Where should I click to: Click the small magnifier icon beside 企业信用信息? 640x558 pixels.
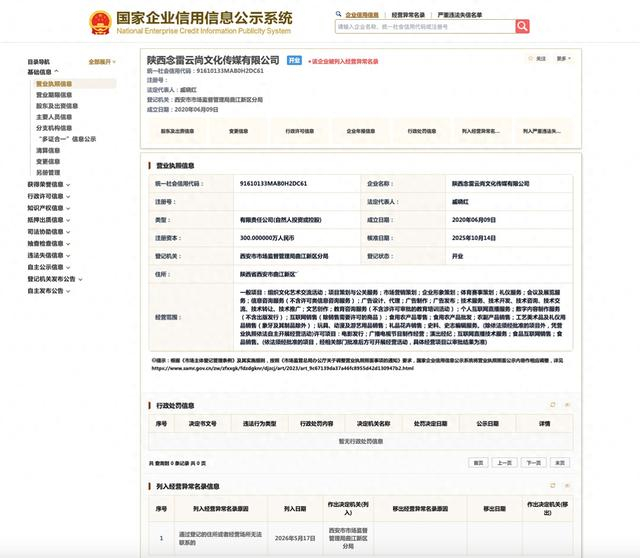point(338,14)
